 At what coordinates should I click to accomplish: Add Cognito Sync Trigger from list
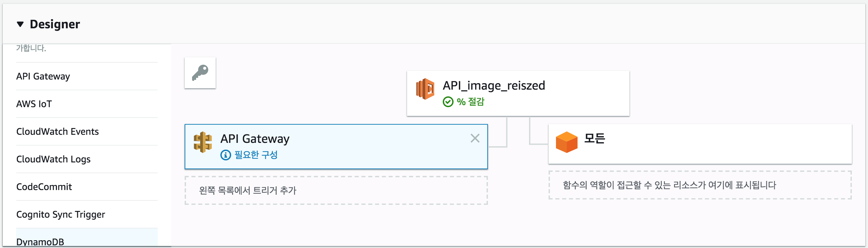pos(87,214)
